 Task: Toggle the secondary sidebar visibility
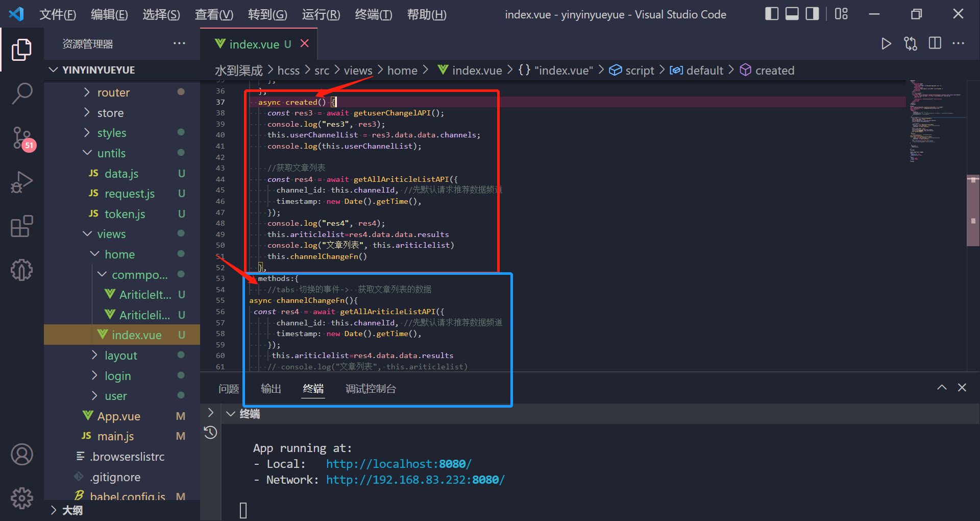click(x=812, y=14)
